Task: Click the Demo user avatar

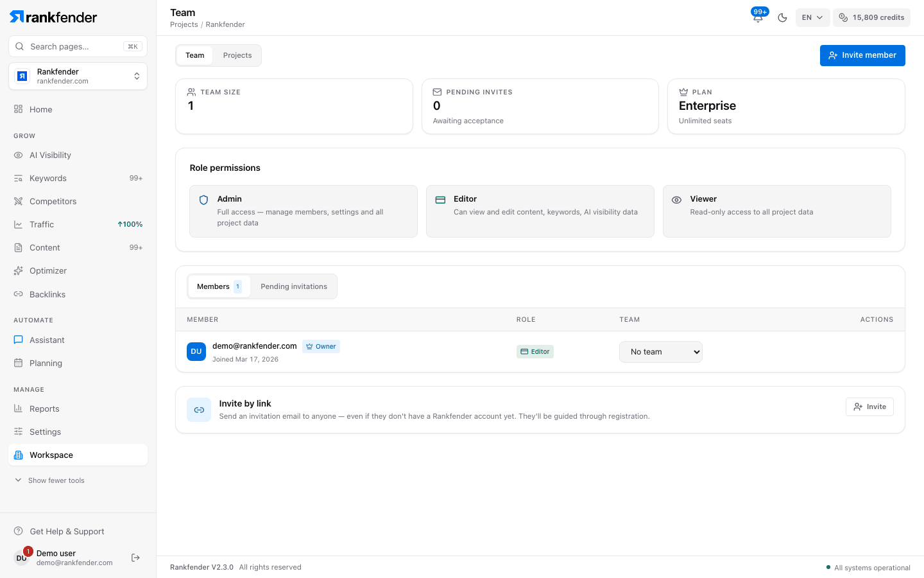Action: click(x=22, y=557)
